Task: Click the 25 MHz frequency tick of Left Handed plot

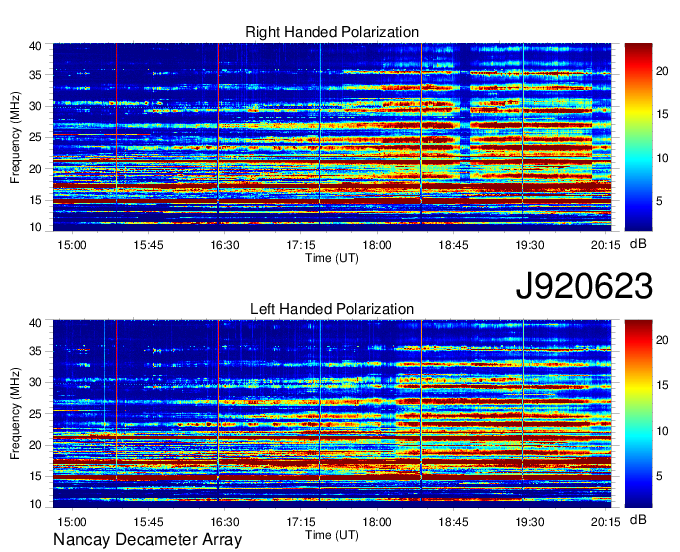Action: (35, 414)
